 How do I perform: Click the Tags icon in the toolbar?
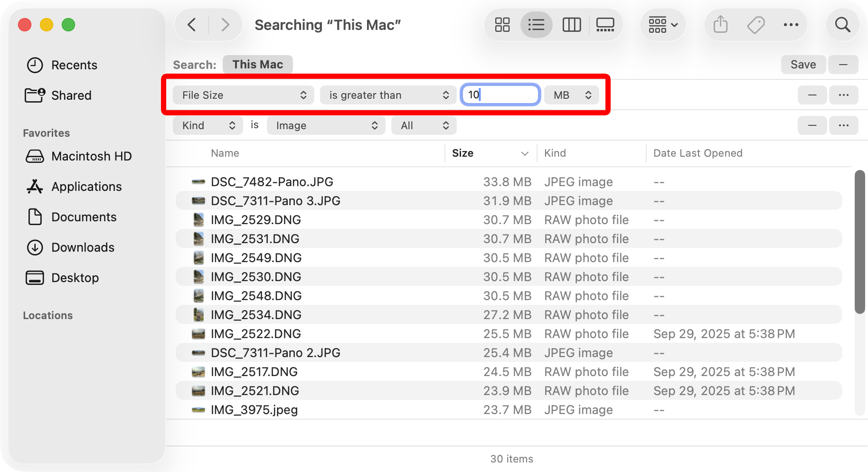coord(755,24)
